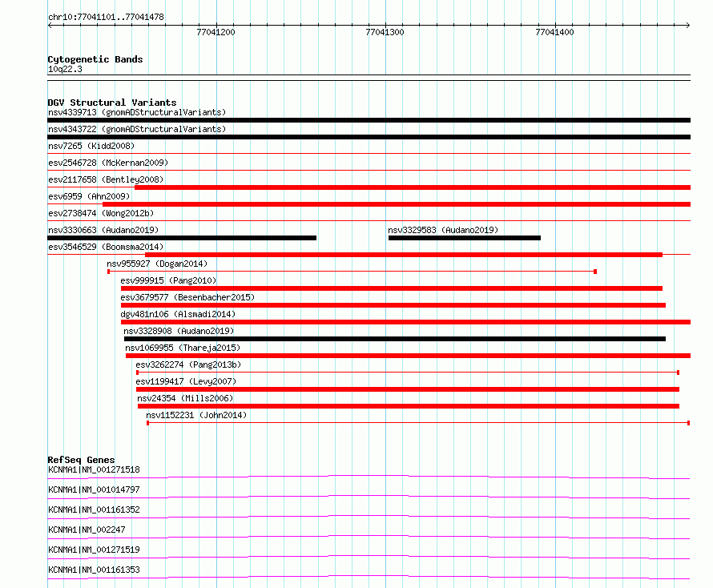713x588 pixels.
Task: Select transcript KCNMA1|NM_001161353 label
Action: [94, 570]
